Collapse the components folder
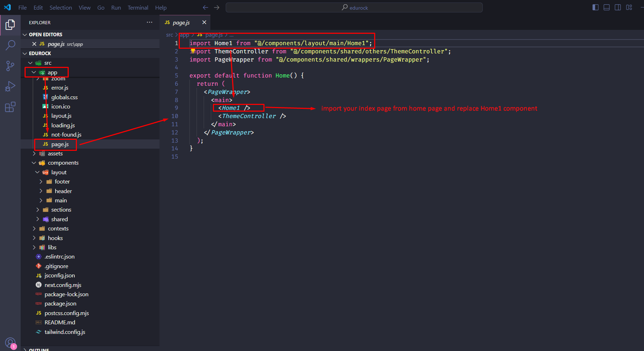 (34, 163)
